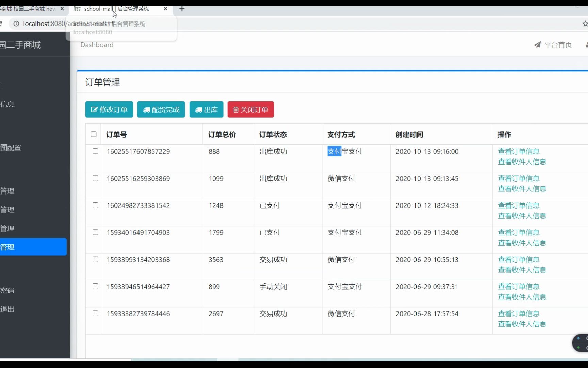Screen dimensions: 588x368
Task: Open 查看收件人信息 for order 16024982733381542
Action: tap(522, 216)
